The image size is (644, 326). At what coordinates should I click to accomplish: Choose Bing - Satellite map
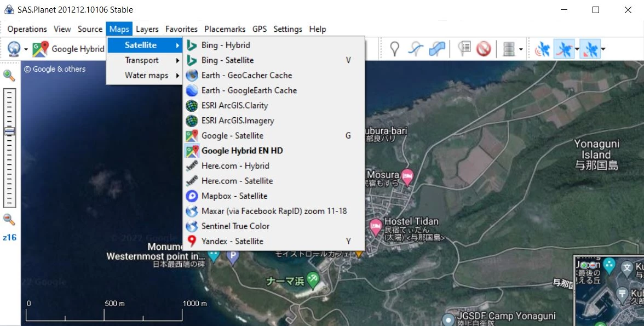(x=227, y=60)
